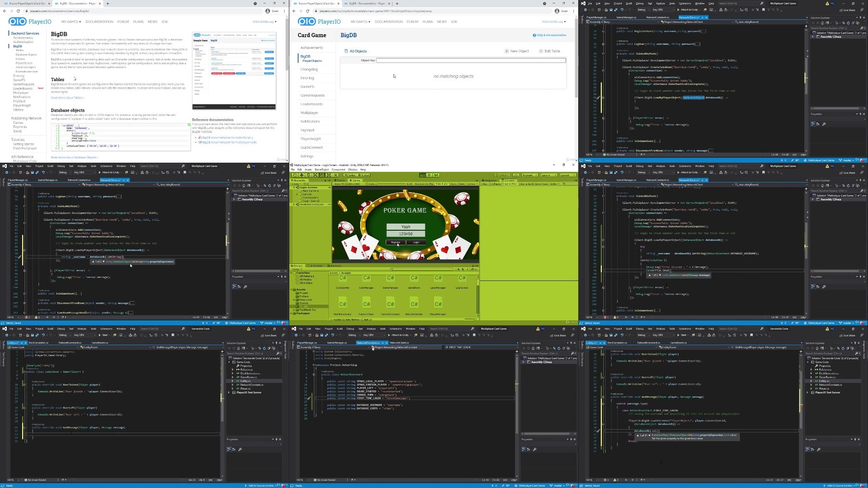This screenshot has width=868, height=488.
Task: Click Unity's Step frame button
Action: coord(436,175)
